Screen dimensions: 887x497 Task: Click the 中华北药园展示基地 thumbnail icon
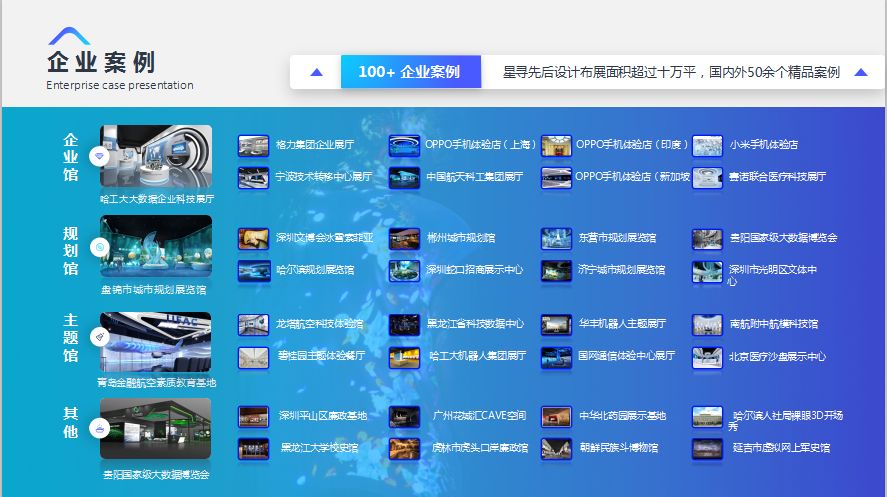556,417
